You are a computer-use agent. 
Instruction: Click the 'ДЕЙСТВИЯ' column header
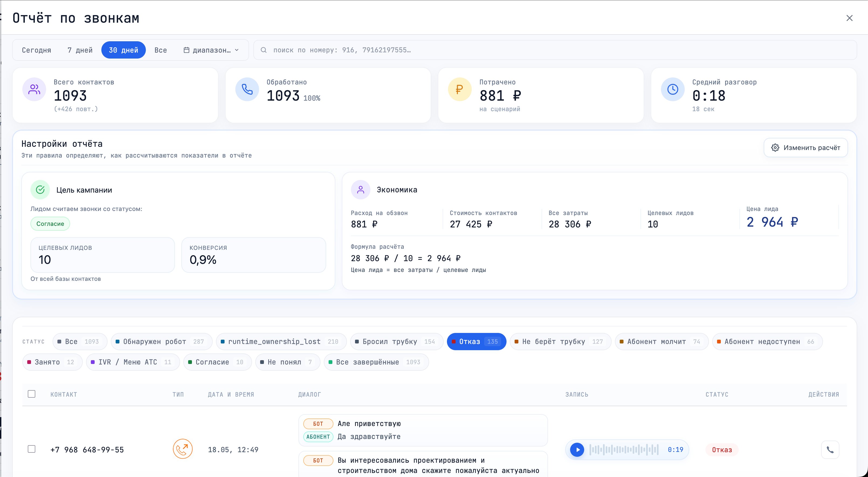coord(824,394)
